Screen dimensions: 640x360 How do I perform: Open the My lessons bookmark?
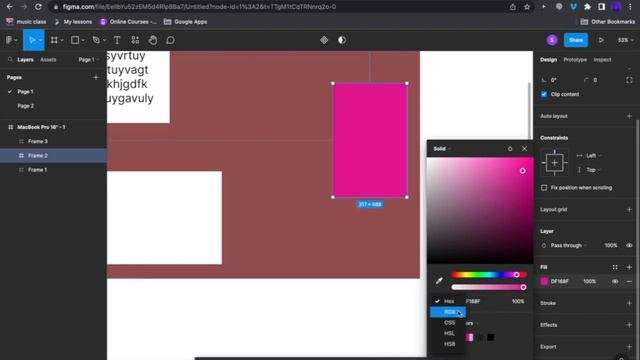(73, 22)
